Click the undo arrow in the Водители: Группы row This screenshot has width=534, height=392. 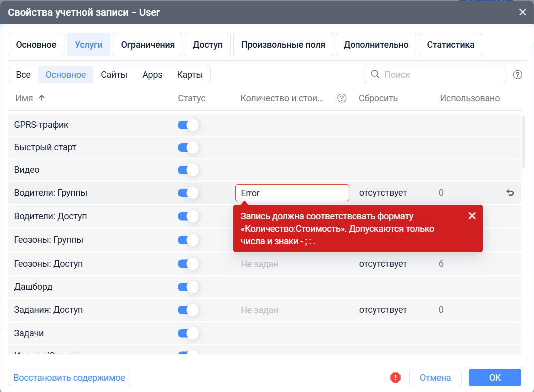coord(510,193)
